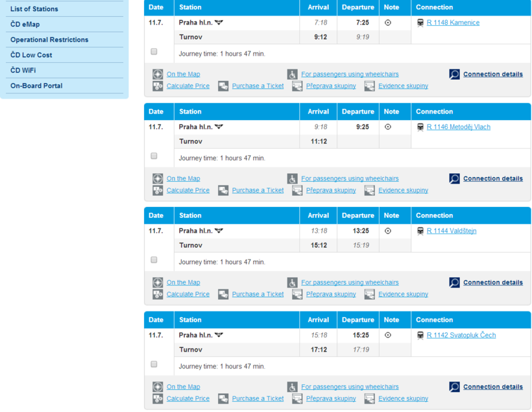This screenshot has width=532, height=412.
Task: Select the checkbox for R 1146 Metoděj Vlach
Action: pos(154,156)
